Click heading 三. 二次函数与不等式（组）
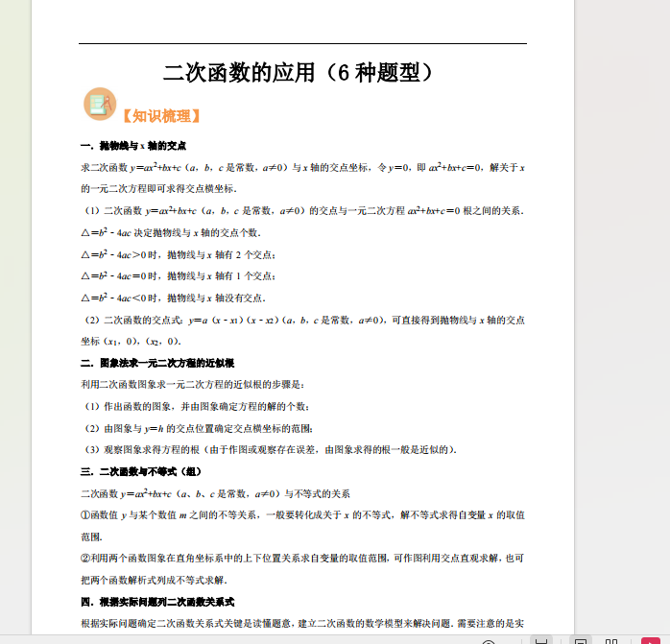Image resolution: width=670 pixels, height=644 pixels. point(141,472)
